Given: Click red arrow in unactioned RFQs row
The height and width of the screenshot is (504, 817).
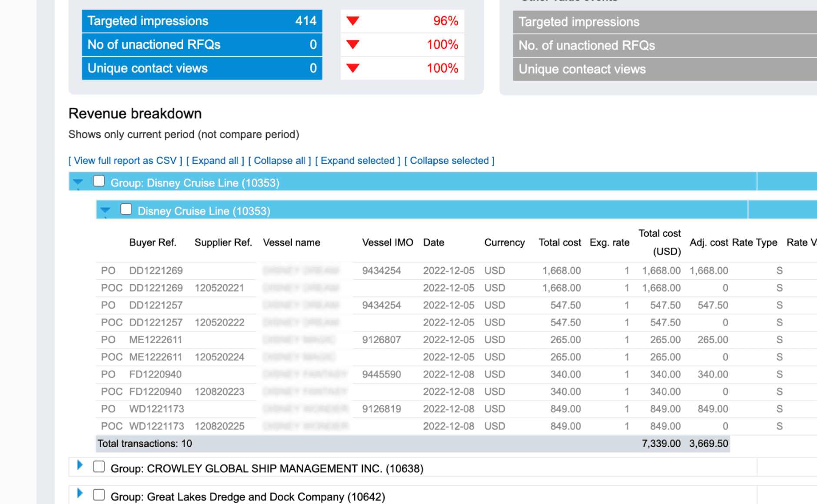Looking at the screenshot, I should click(x=353, y=44).
